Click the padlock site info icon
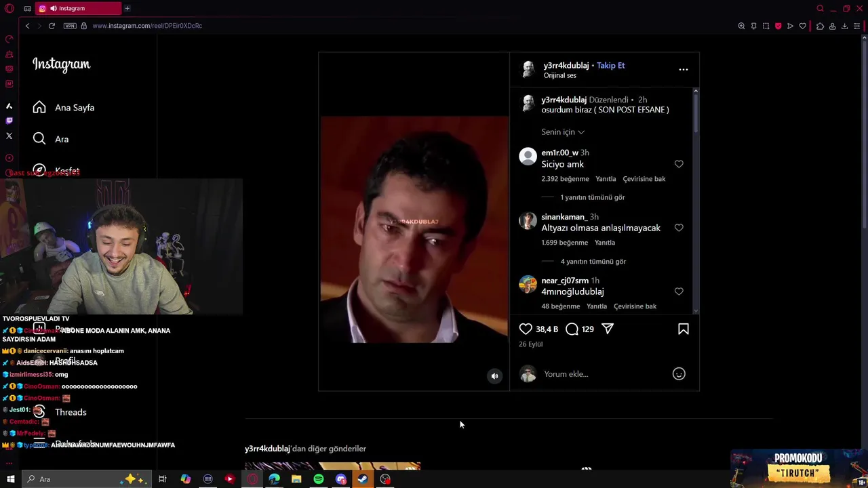 pyautogui.click(x=83, y=26)
